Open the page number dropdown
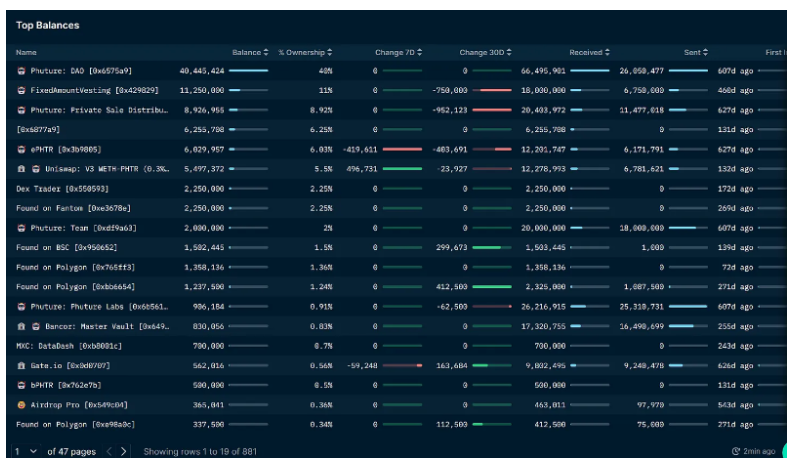791x463 pixels. click(x=26, y=451)
